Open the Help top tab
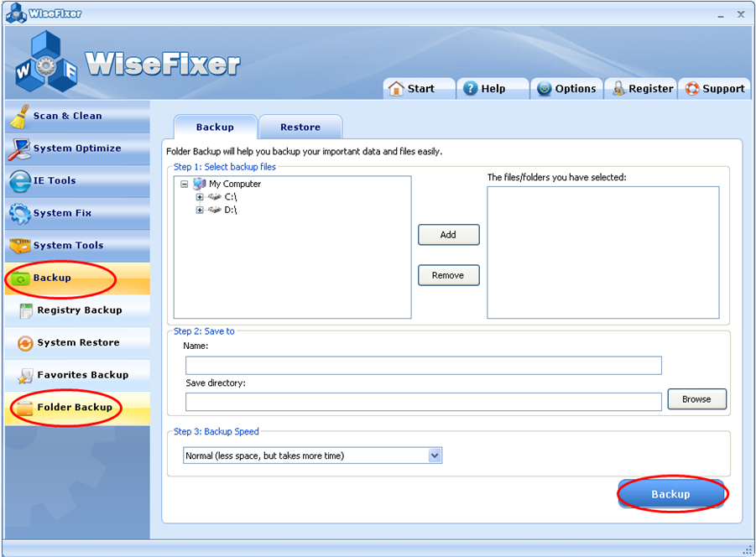Viewport: 756px width, 557px height. coord(493,89)
